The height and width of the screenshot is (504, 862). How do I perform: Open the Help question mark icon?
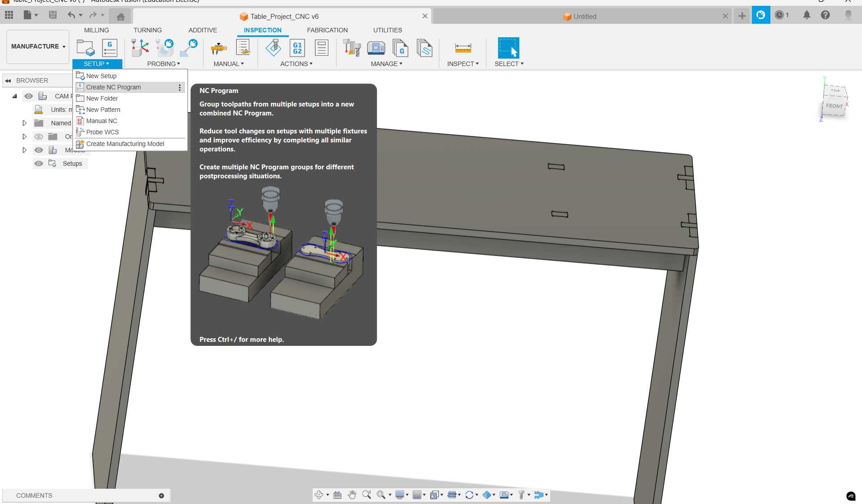[x=825, y=15]
